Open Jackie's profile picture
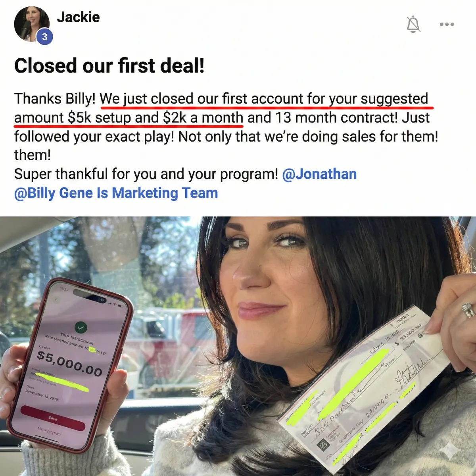This screenshot has width=476, height=476. tap(32, 24)
